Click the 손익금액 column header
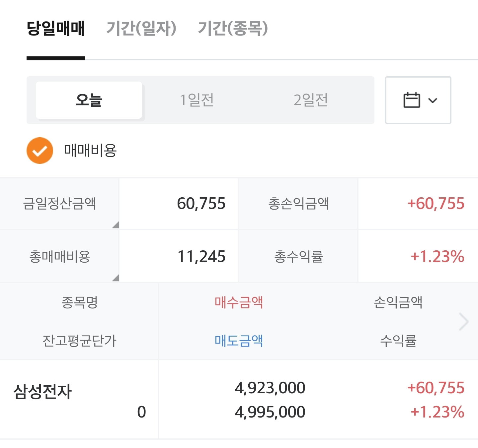Image resolution: width=478 pixels, height=448 pixels. point(398,302)
